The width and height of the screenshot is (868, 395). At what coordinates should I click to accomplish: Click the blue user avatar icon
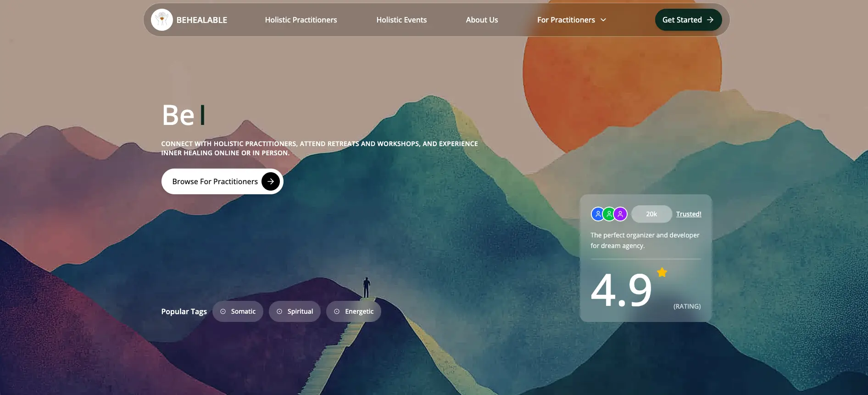point(597,214)
